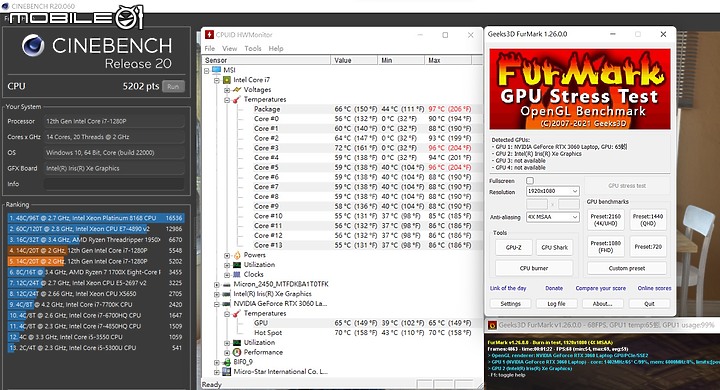Click the MSI computer icon in tree
Viewport: 720px width, 390px height.
click(216, 70)
